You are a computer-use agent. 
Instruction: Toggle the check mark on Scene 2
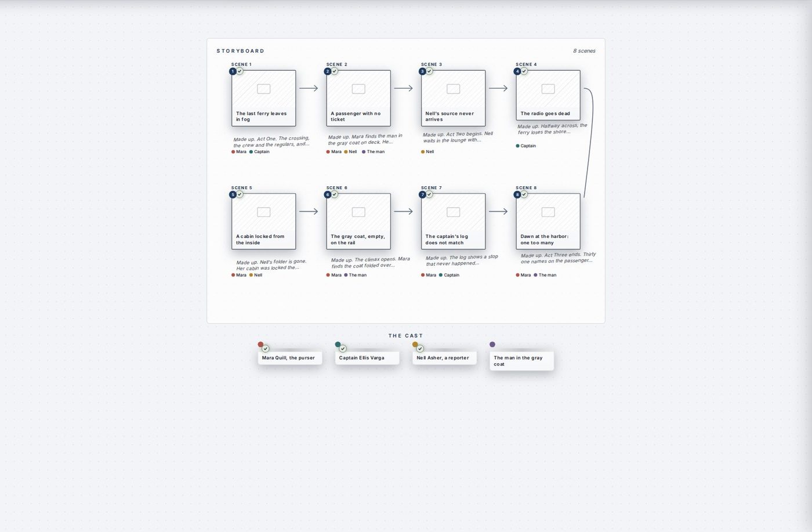334,71
